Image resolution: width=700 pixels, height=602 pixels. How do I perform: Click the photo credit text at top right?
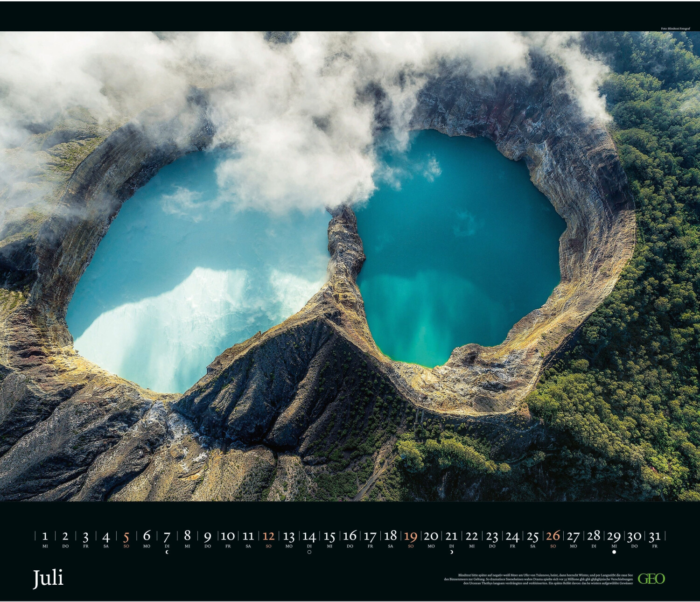click(x=675, y=28)
